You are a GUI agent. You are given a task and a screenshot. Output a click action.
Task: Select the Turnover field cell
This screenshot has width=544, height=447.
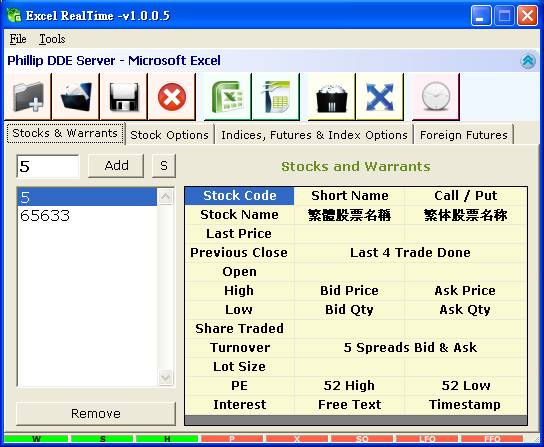point(239,347)
